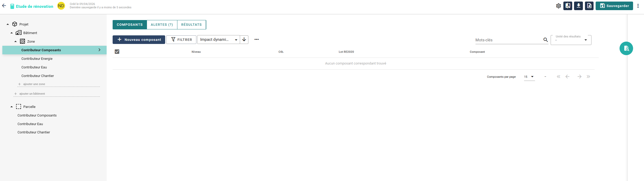Open the FILTRER options
Screen dimensions: 644x181
pyautogui.click(x=181, y=40)
